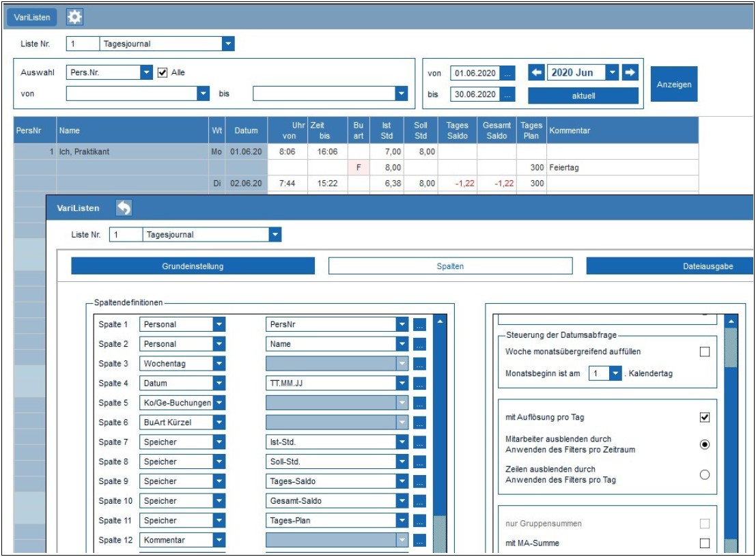Open the Pers.Nr. Auswahl dropdown

[x=146, y=72]
